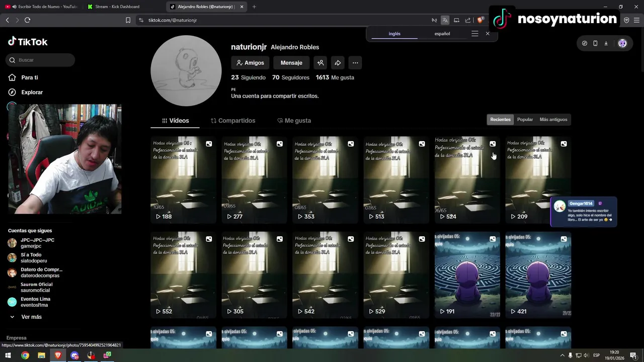Open the post with 552 views
The height and width of the screenshot is (362, 644).
(184, 275)
